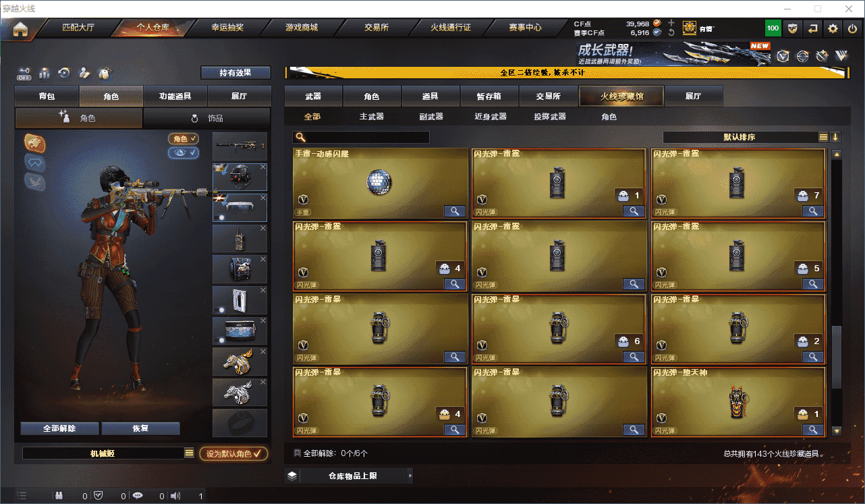Click magnifier on 手雷-动感闪耀 item card
Image resolution: width=865 pixels, height=504 pixels.
(455, 211)
